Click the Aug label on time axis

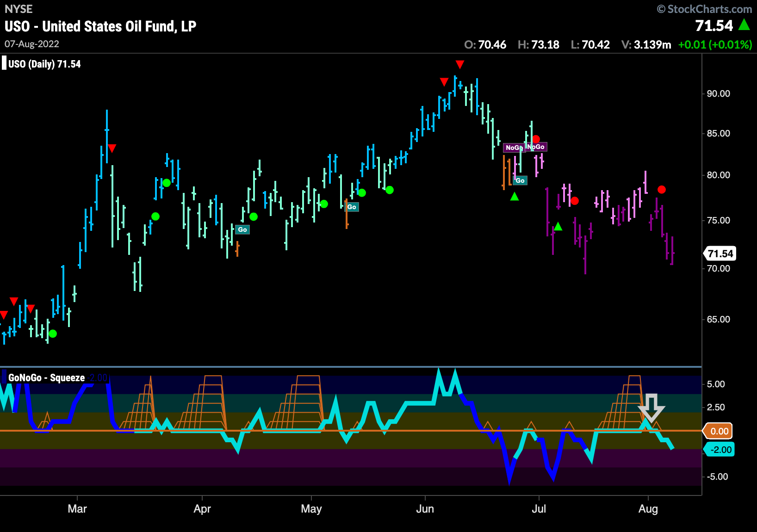[648, 509]
